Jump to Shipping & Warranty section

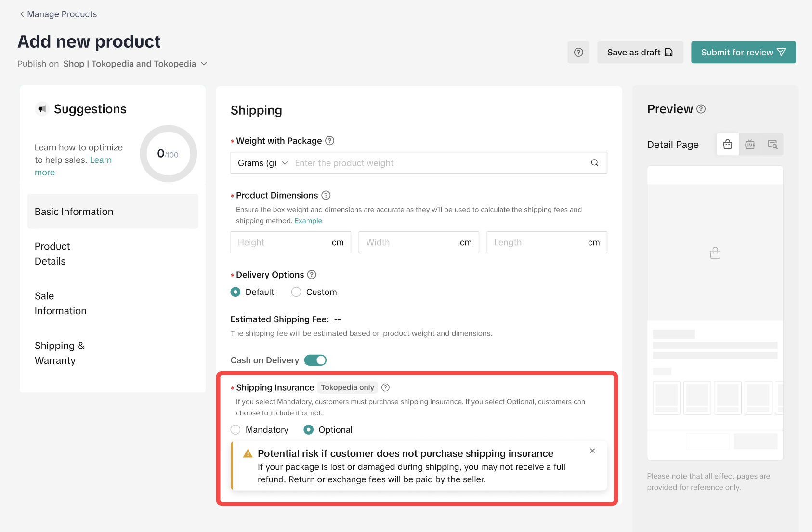[x=59, y=353]
